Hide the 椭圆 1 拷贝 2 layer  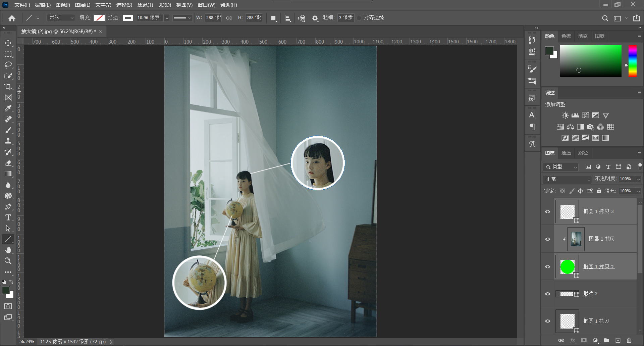548,267
